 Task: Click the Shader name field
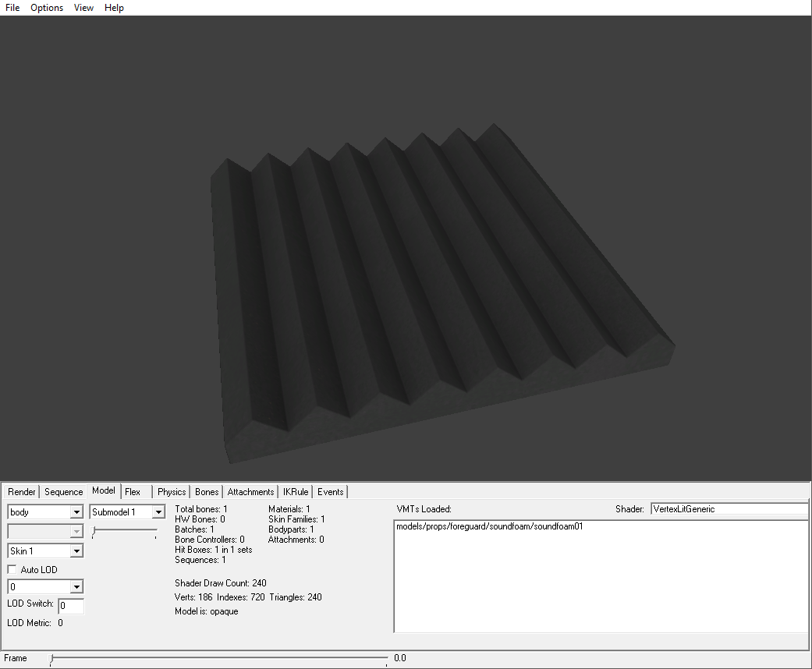tap(729, 509)
